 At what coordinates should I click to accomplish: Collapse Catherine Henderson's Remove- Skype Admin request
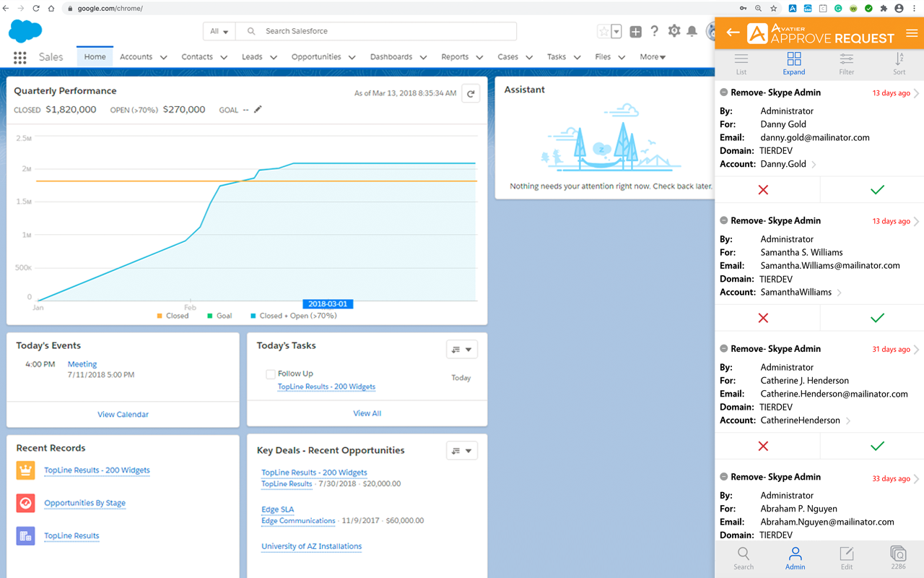[724, 349]
